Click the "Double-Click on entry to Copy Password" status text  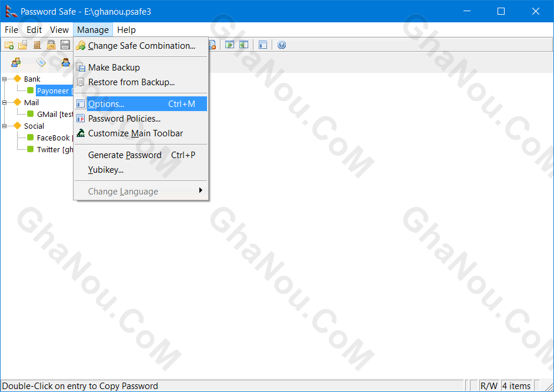[x=80, y=386]
